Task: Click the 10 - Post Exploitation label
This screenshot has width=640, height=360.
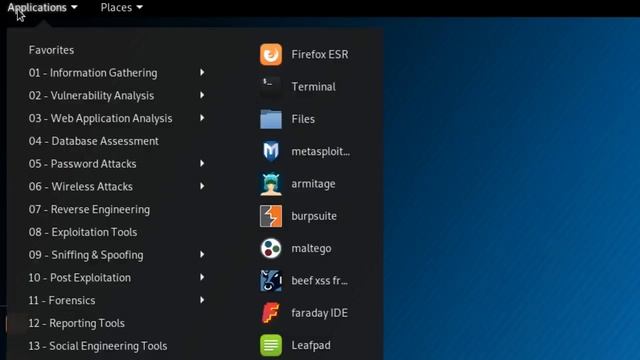Action: click(80, 278)
